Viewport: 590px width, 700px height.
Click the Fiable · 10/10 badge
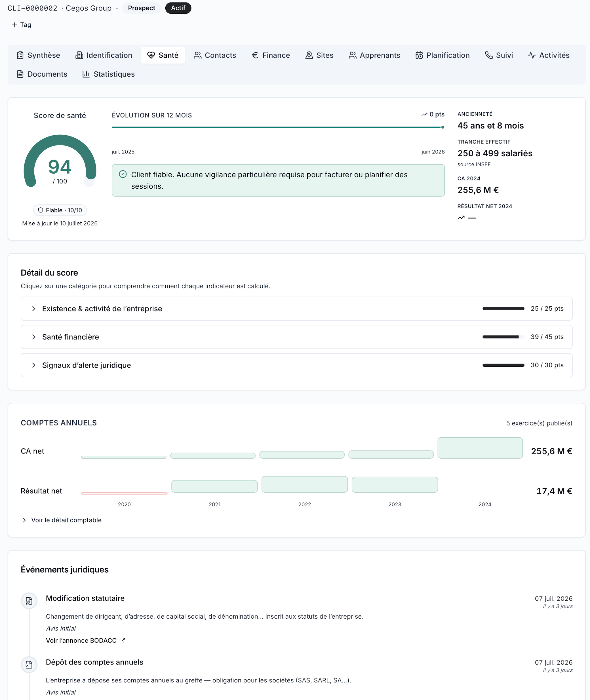(x=60, y=210)
